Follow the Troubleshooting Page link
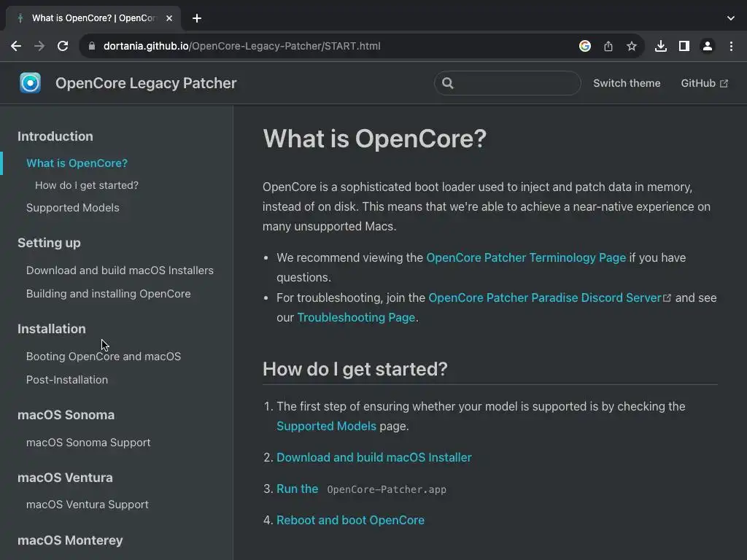The height and width of the screenshot is (560, 747). (x=356, y=317)
